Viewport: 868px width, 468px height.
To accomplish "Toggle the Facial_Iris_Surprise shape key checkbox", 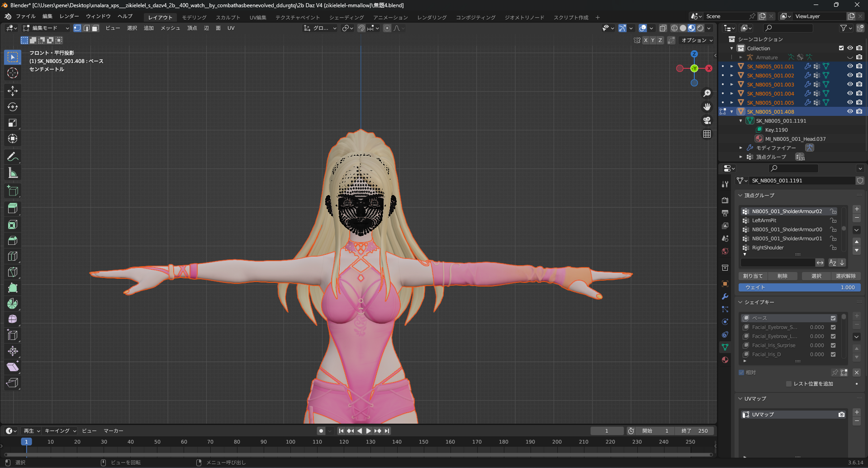I will tap(833, 345).
